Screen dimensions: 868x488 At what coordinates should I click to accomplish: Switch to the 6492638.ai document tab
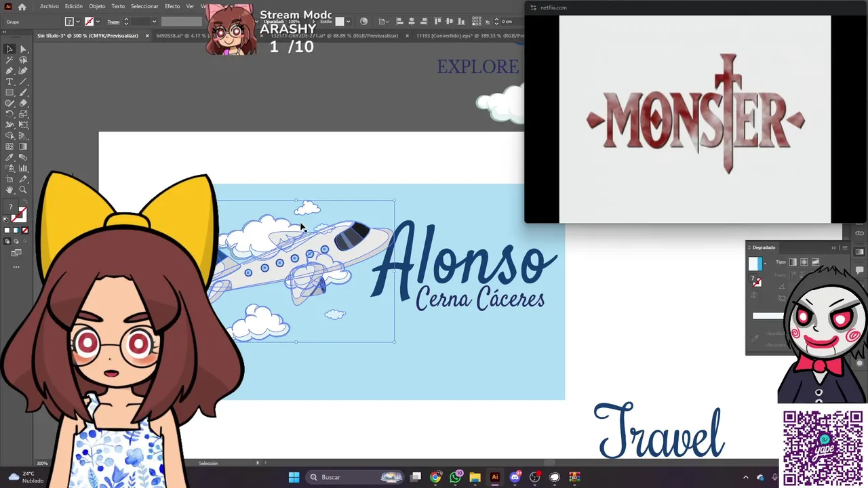pos(180,35)
